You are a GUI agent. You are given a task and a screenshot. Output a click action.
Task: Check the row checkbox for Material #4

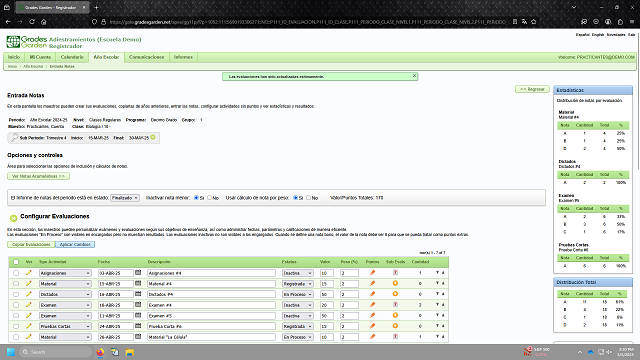pyautogui.click(x=16, y=283)
